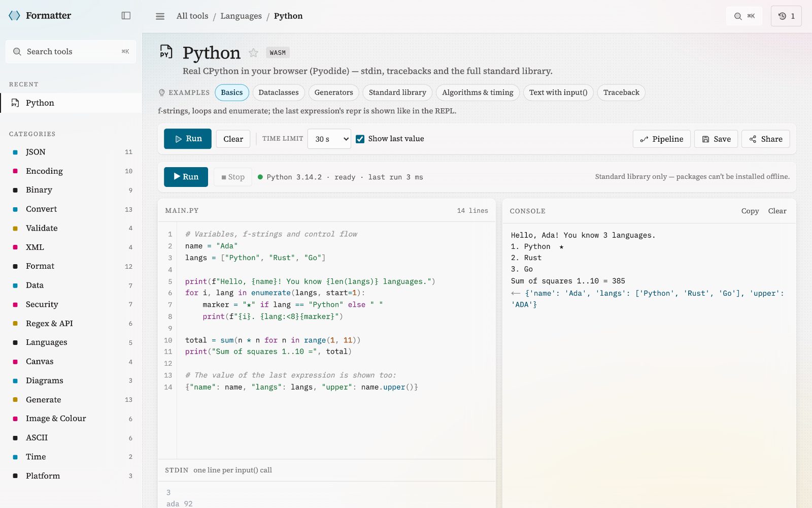Uncheck Show last value checkbox
This screenshot has width=812, height=508.
coord(360,139)
